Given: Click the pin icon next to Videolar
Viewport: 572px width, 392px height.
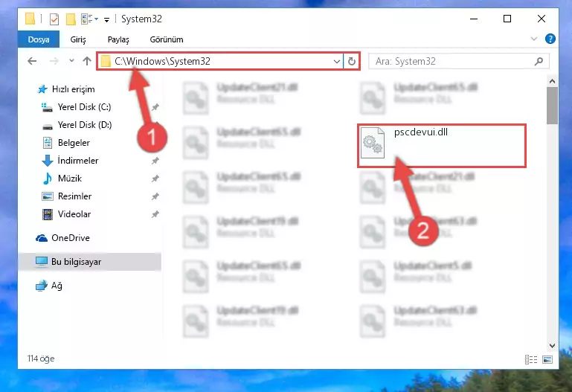Looking at the screenshot, I should (x=155, y=214).
